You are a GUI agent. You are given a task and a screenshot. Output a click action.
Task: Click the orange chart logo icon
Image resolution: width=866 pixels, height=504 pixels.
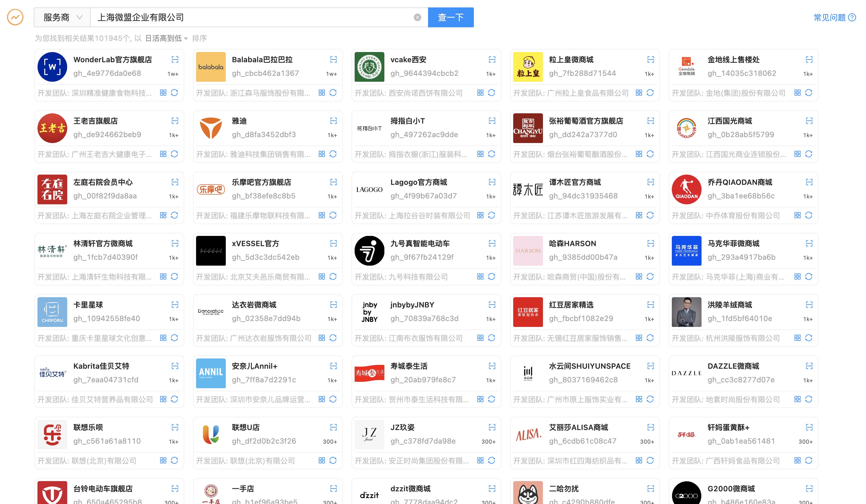coord(15,17)
